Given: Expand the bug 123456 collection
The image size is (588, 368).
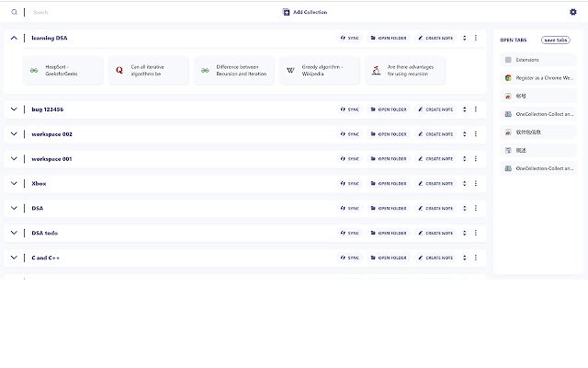Looking at the screenshot, I should point(14,109).
